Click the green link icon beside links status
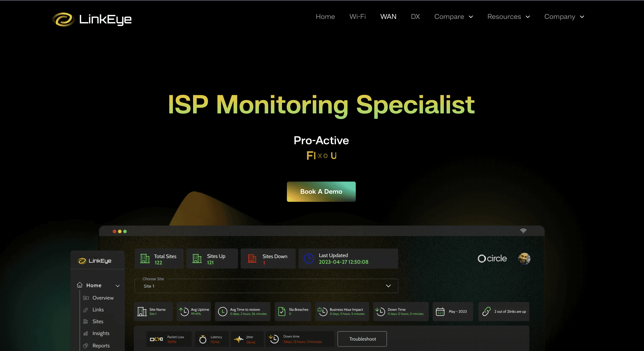644x351 pixels. pos(486,311)
